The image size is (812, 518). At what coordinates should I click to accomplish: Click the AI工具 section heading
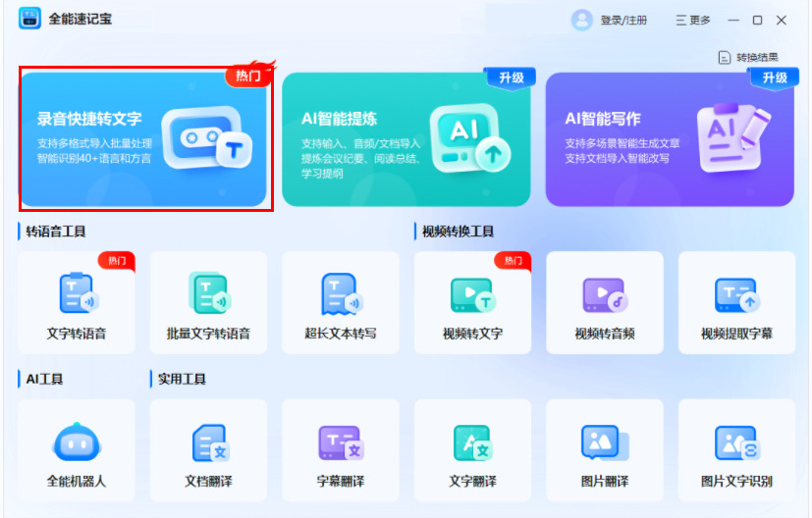pyautogui.click(x=44, y=379)
